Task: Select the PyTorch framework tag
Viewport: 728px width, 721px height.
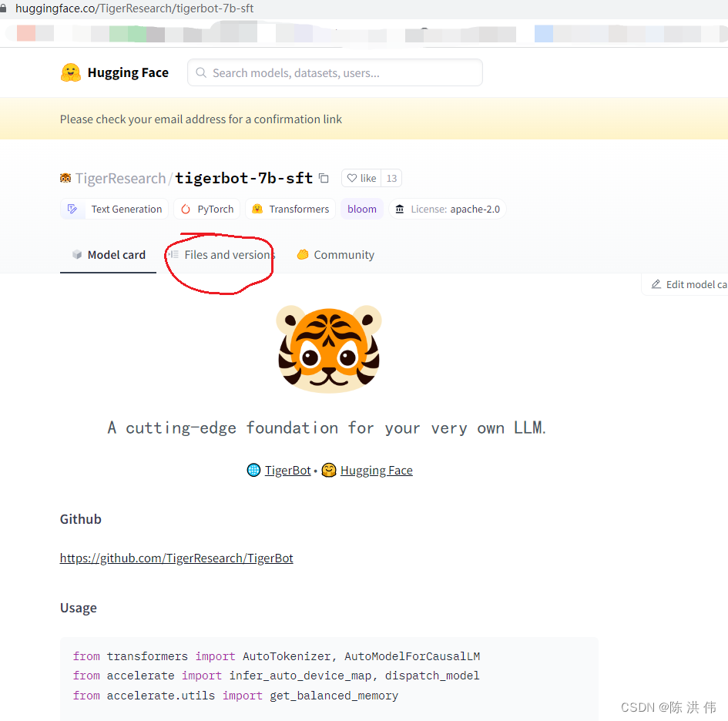Action: [206, 209]
